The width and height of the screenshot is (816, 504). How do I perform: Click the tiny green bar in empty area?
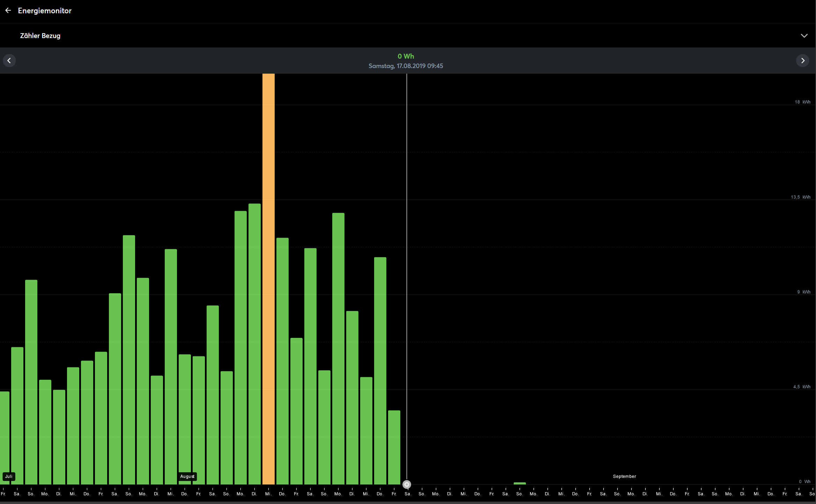[x=520, y=483]
